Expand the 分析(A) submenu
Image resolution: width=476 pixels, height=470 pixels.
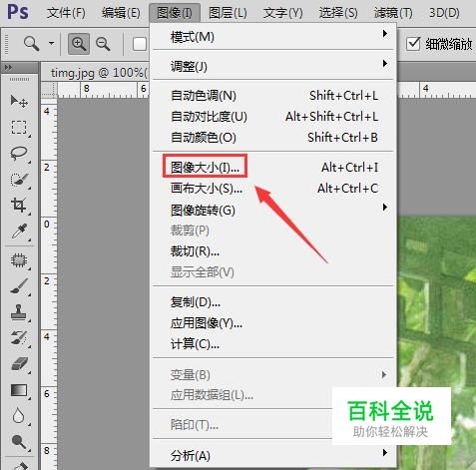coord(273,455)
